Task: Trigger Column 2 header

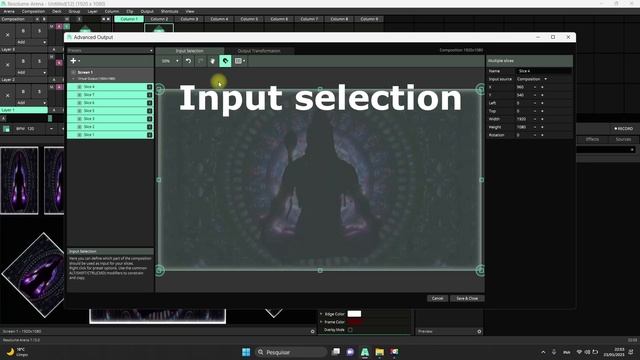Action: point(159,19)
